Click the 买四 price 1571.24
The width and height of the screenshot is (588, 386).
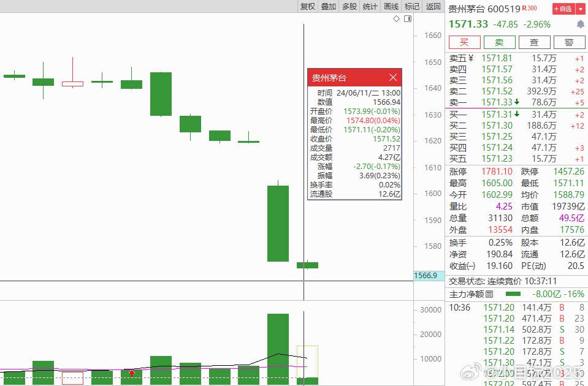pyautogui.click(x=497, y=148)
